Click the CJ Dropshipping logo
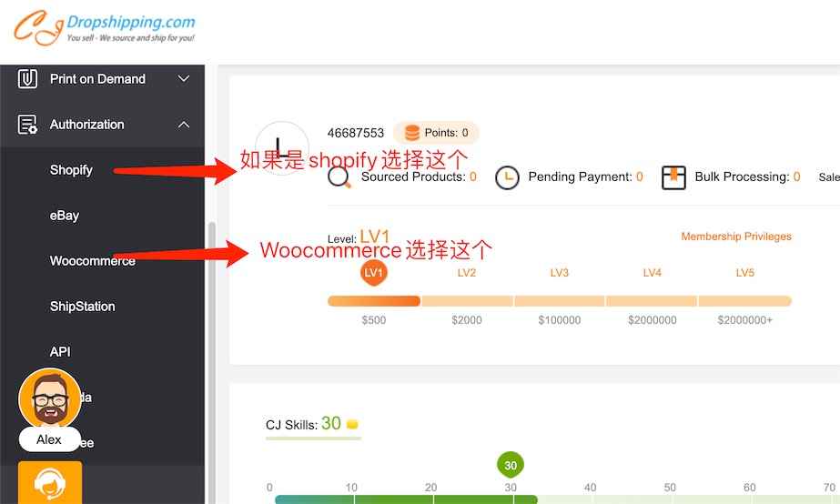Viewport: 840px width, 504px height. (x=104, y=27)
